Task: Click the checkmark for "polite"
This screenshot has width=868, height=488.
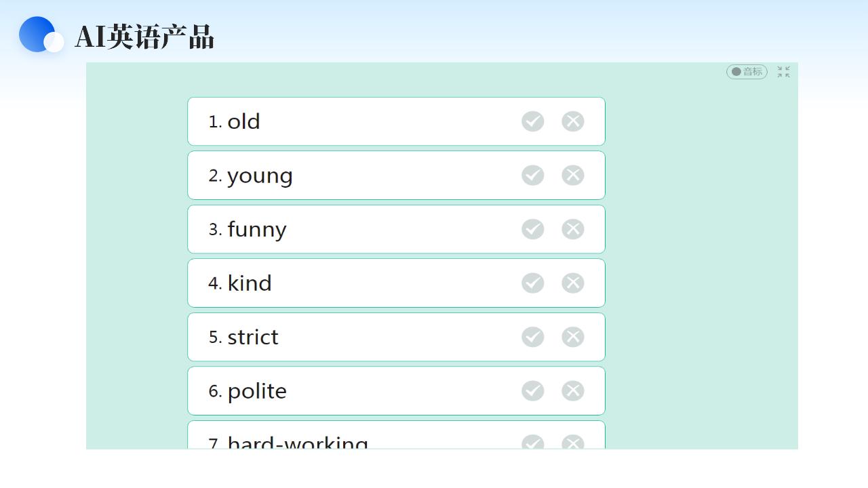Action: pos(532,390)
